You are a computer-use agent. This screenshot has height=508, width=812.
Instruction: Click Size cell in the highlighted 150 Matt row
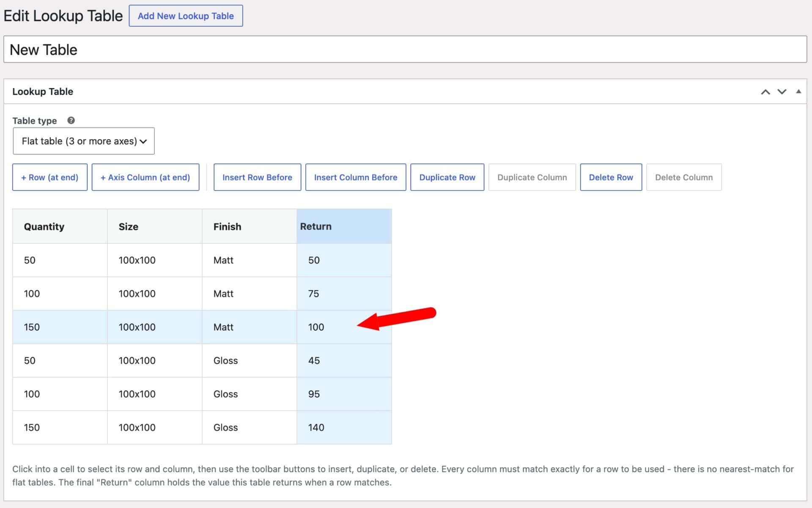(x=155, y=327)
